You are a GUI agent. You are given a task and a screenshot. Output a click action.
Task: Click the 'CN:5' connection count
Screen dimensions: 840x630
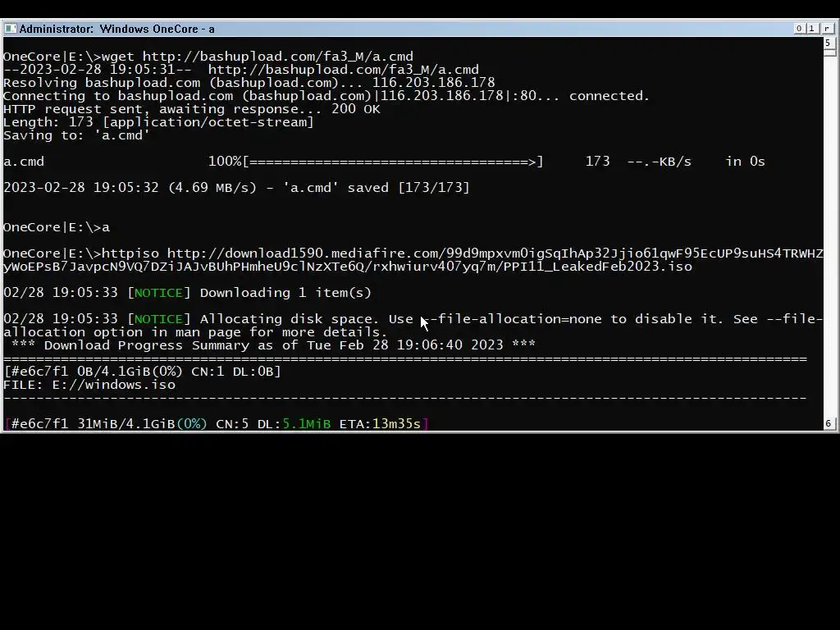tap(232, 424)
